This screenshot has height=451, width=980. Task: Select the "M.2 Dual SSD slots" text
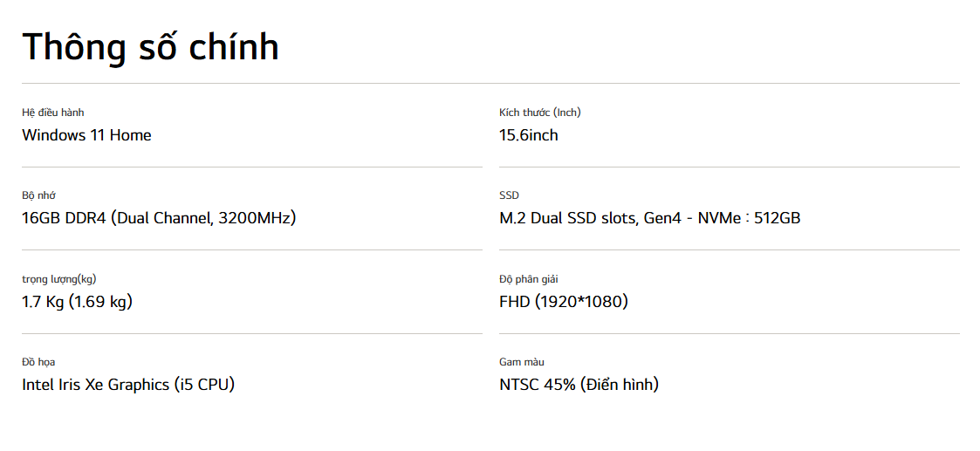(567, 218)
